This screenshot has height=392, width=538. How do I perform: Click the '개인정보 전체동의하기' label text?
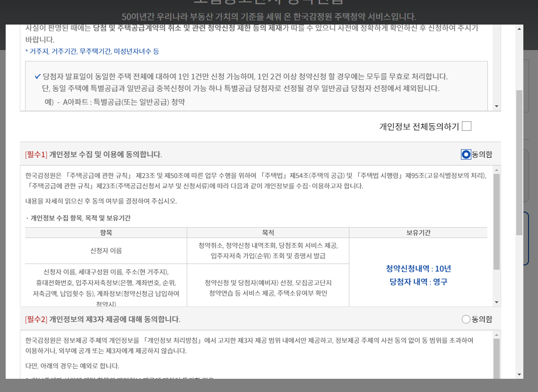[x=419, y=127]
